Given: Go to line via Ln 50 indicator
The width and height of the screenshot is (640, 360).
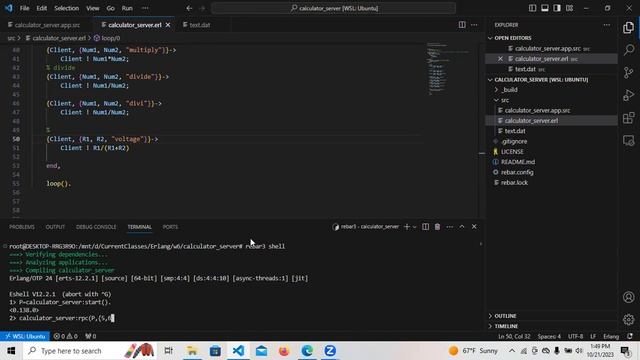Looking at the screenshot, I should (514, 336).
